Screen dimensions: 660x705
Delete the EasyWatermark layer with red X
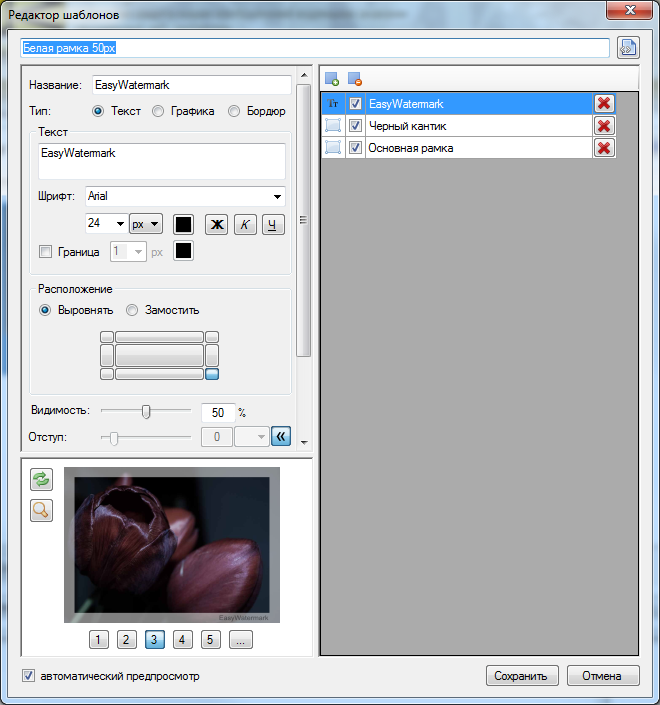pos(604,104)
